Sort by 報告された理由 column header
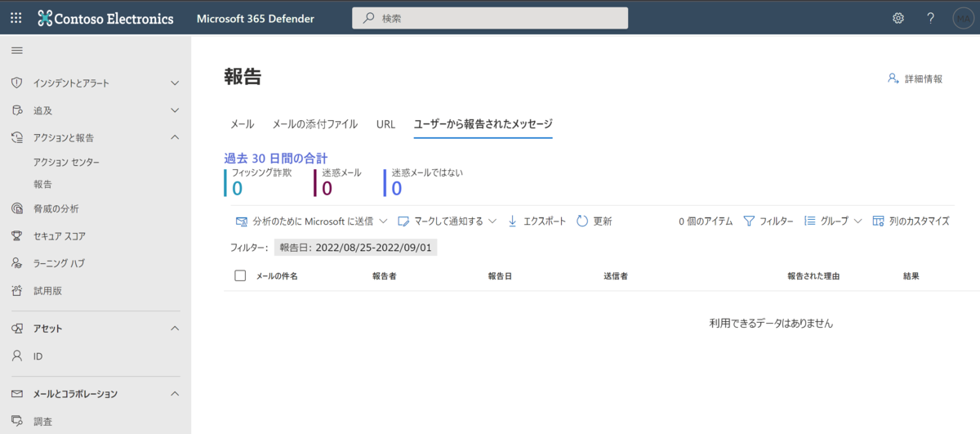This screenshot has height=434, width=980. tap(813, 276)
